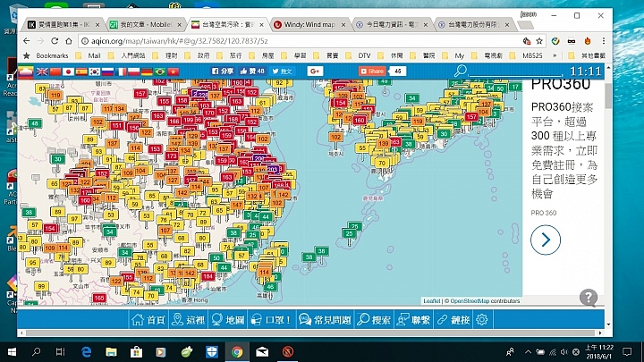
Task: Select the Japan flag language icon
Action: 68,72
